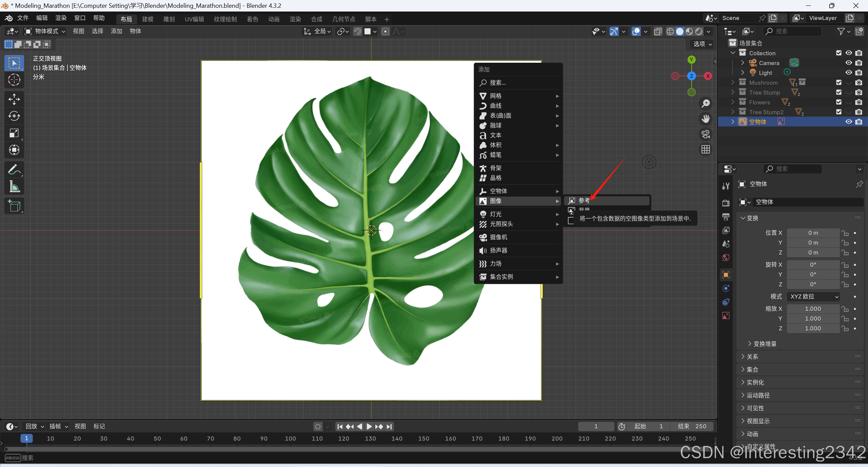The width and height of the screenshot is (868, 467).
Task: Open the Object Data properties tab icon
Action: pos(726,316)
